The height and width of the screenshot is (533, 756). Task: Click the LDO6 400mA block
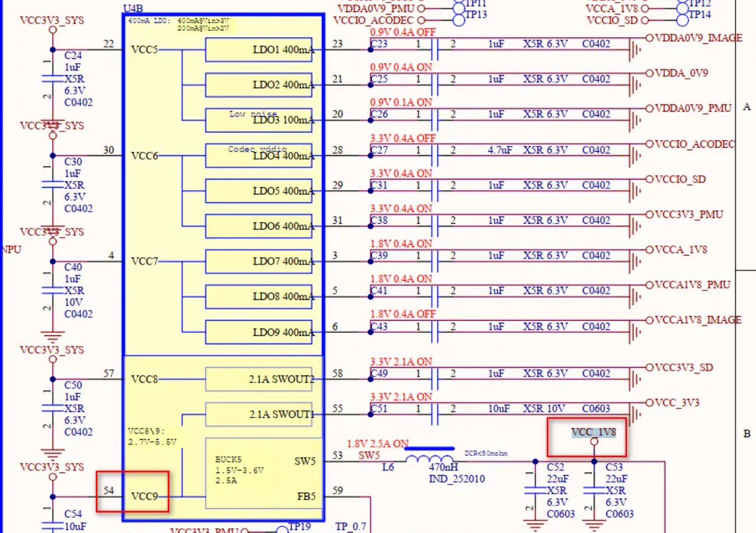click(x=259, y=226)
